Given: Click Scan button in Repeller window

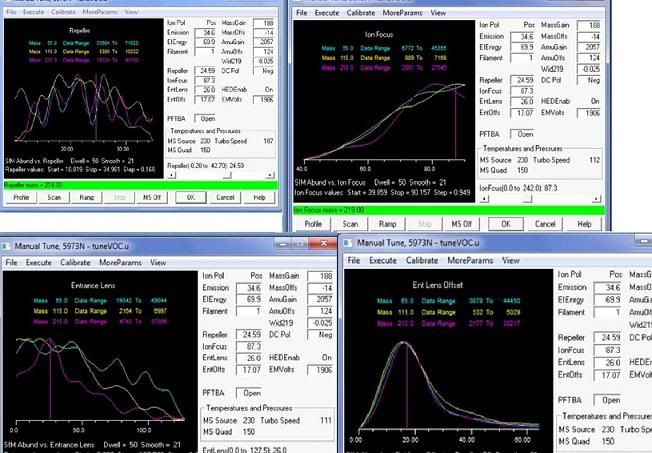Looking at the screenshot, I should tap(56, 197).
